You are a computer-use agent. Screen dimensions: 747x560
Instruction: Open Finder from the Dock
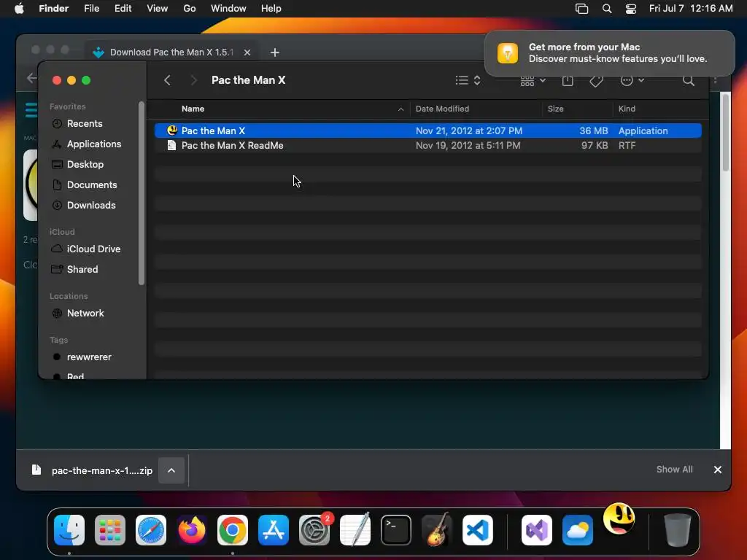69,530
